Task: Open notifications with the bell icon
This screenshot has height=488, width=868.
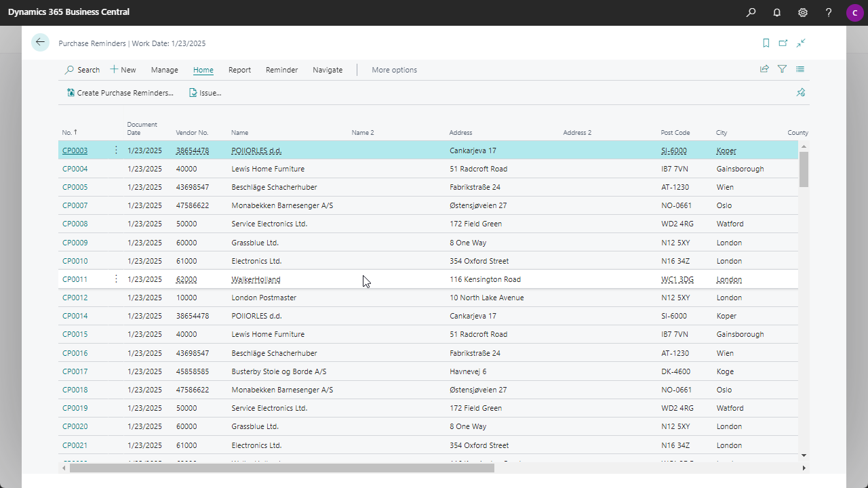Action: (776, 12)
